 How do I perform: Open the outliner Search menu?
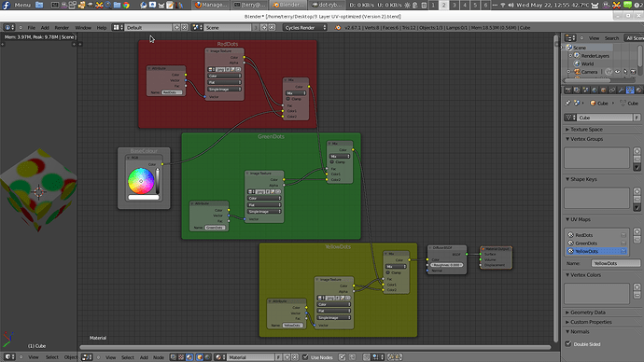pyautogui.click(x=611, y=38)
